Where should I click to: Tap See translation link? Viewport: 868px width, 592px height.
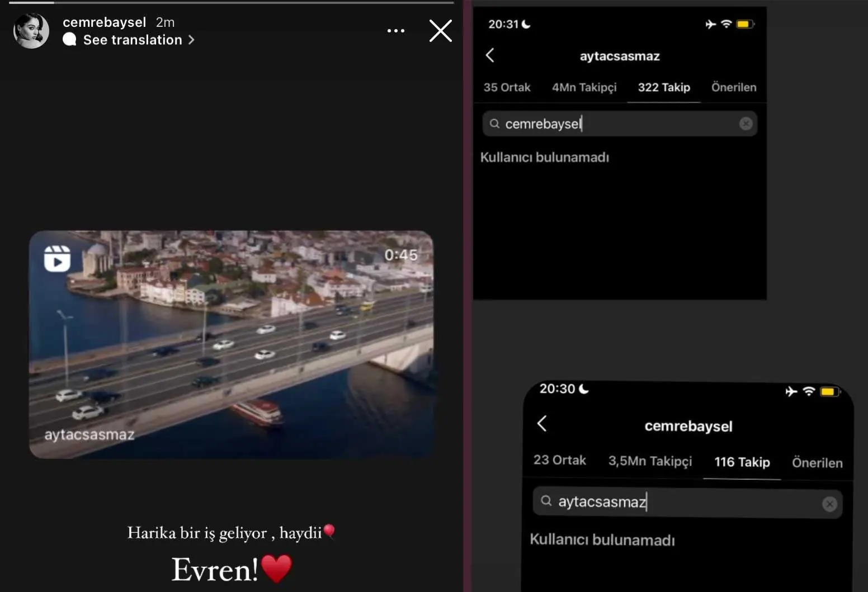tap(133, 40)
